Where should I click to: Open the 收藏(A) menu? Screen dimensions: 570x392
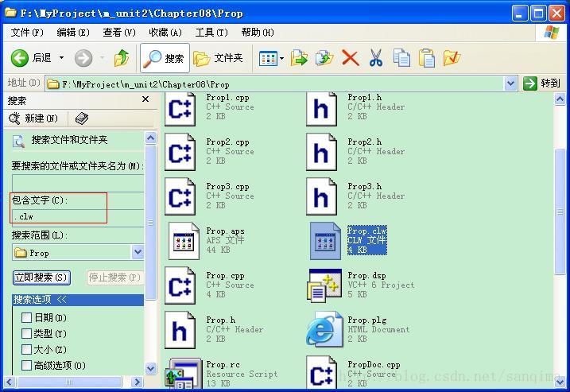click(165, 33)
